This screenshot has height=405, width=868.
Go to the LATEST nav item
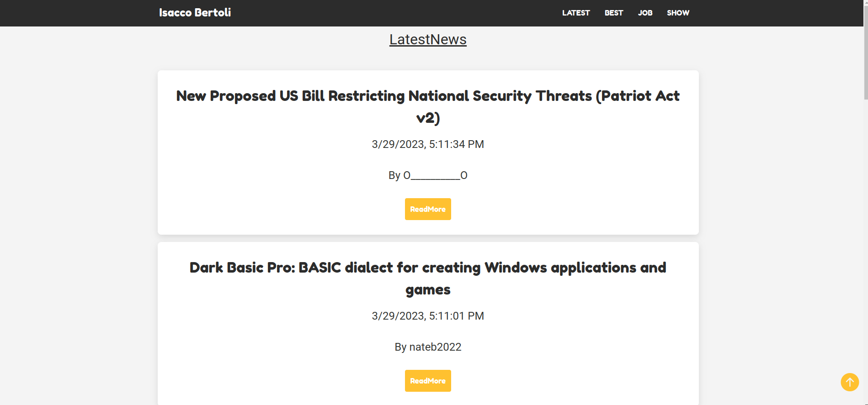(576, 13)
